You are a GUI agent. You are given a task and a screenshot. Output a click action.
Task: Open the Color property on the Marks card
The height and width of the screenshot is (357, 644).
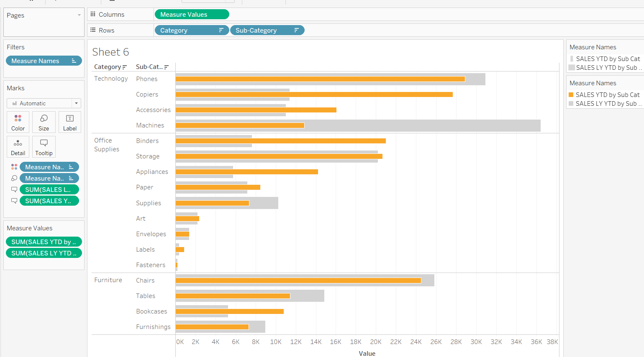click(x=18, y=122)
